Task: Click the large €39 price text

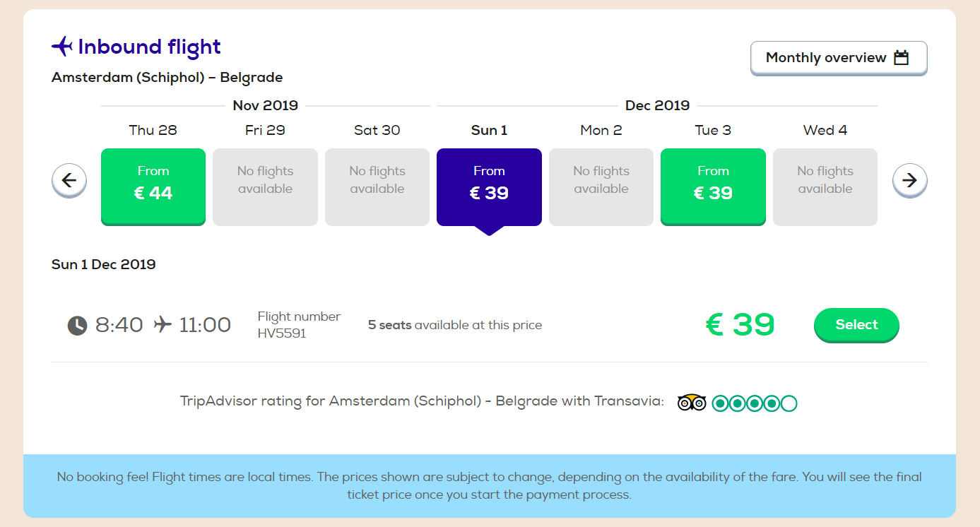Action: pyautogui.click(x=740, y=325)
